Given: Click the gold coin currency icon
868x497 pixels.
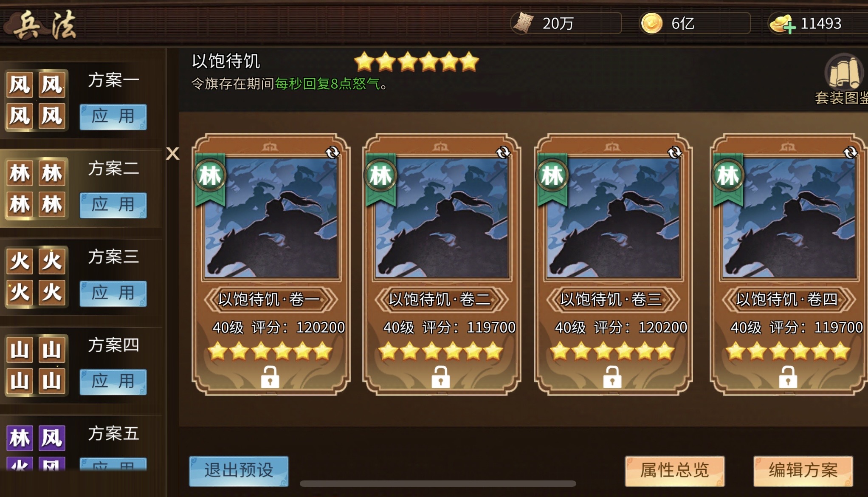Looking at the screenshot, I should (651, 23).
